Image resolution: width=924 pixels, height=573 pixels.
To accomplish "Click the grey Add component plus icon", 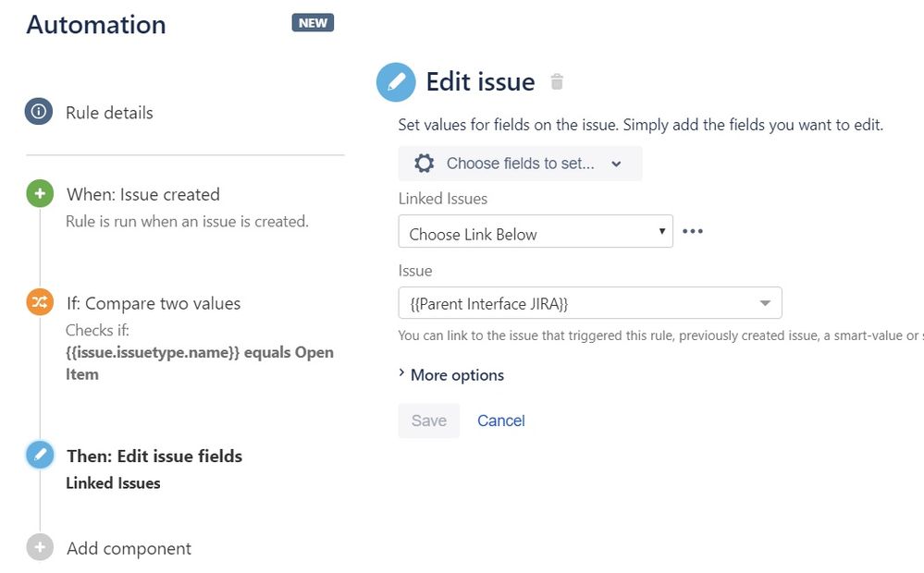I will [x=40, y=548].
